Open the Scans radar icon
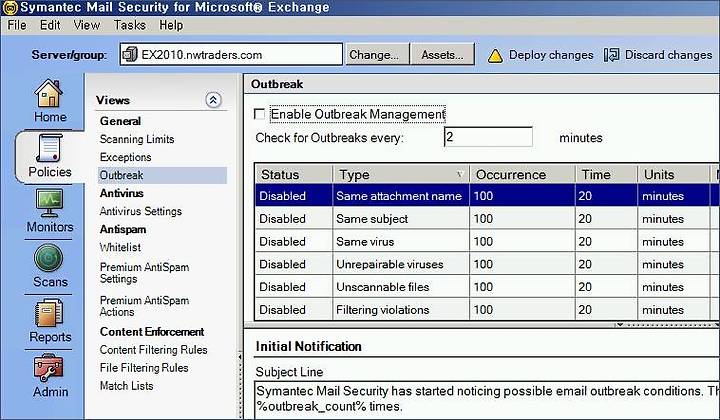The width and height of the screenshot is (720, 420). (x=49, y=258)
